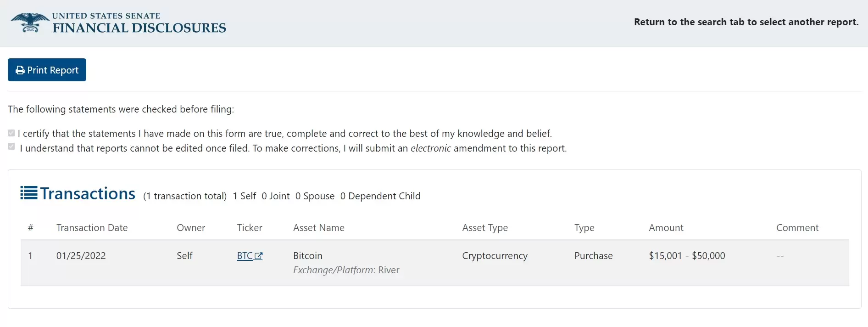Viewport: 868px width, 327px height.
Task: Click the Amount column header
Action: coord(666,228)
